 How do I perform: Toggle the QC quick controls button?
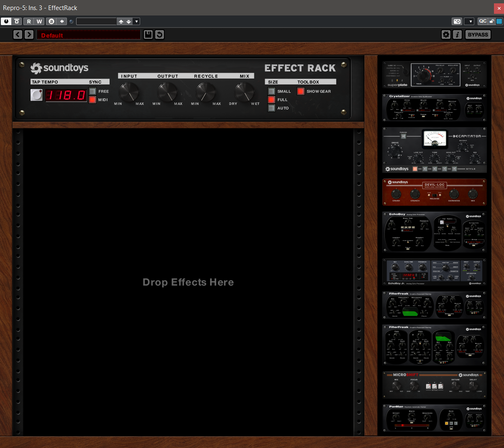[x=483, y=21]
